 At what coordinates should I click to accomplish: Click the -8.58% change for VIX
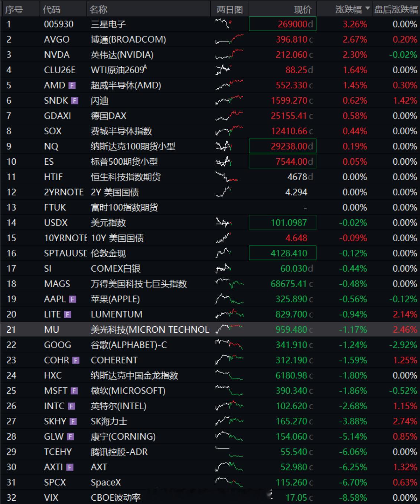[x=353, y=497]
